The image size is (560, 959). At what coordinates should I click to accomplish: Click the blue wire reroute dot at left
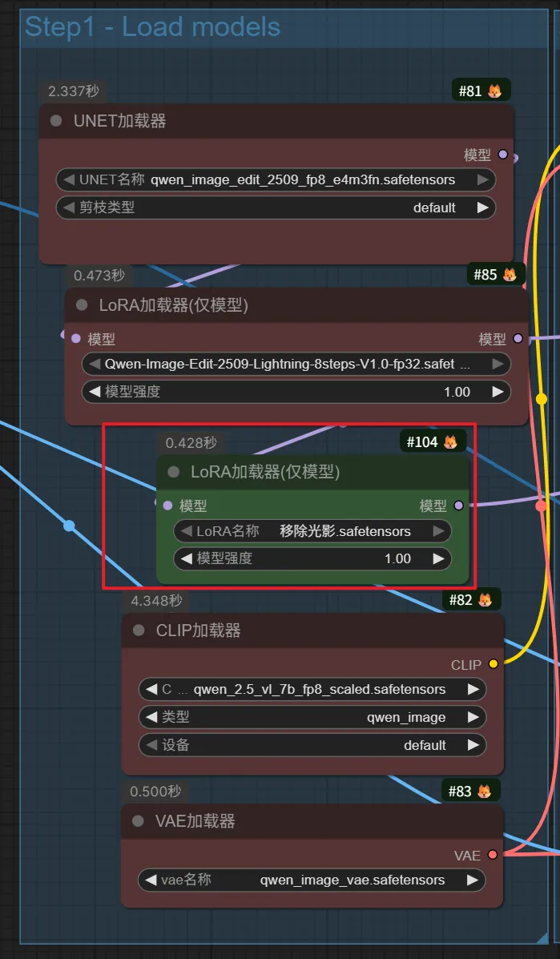(69, 526)
